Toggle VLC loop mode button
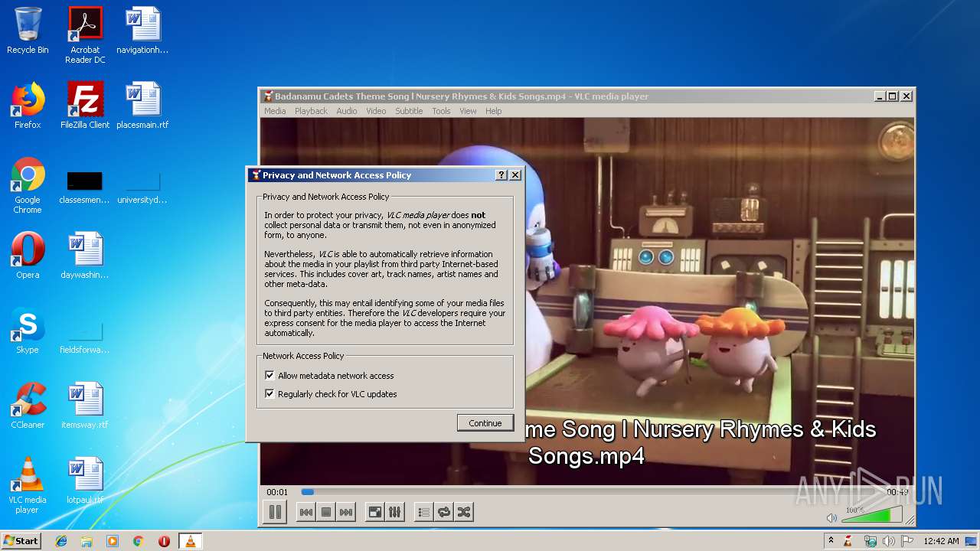The image size is (980, 551). [x=444, y=513]
